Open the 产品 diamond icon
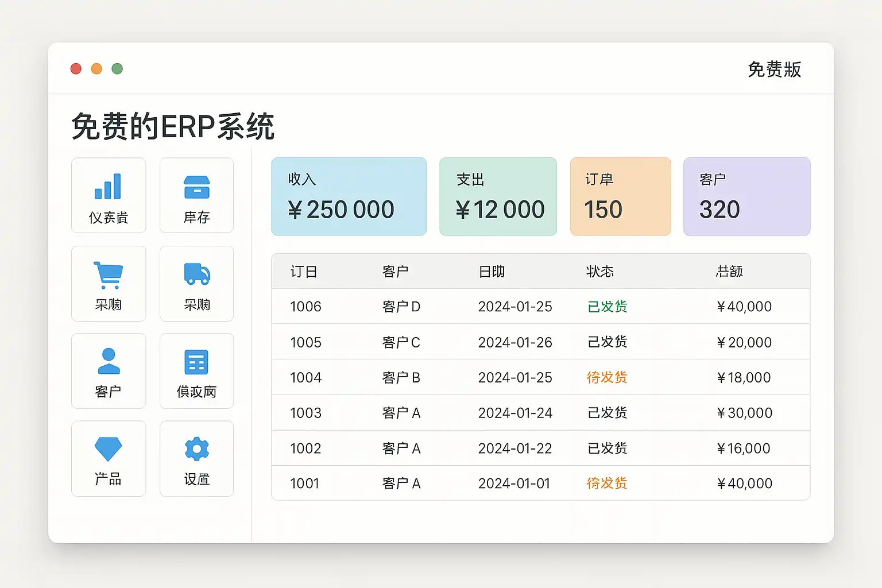 pyautogui.click(x=108, y=449)
